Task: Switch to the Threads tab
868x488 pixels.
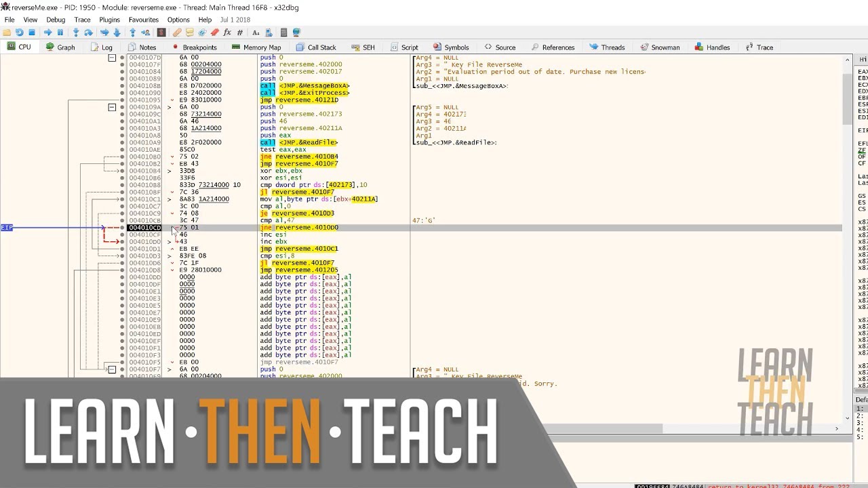Action: tap(607, 47)
